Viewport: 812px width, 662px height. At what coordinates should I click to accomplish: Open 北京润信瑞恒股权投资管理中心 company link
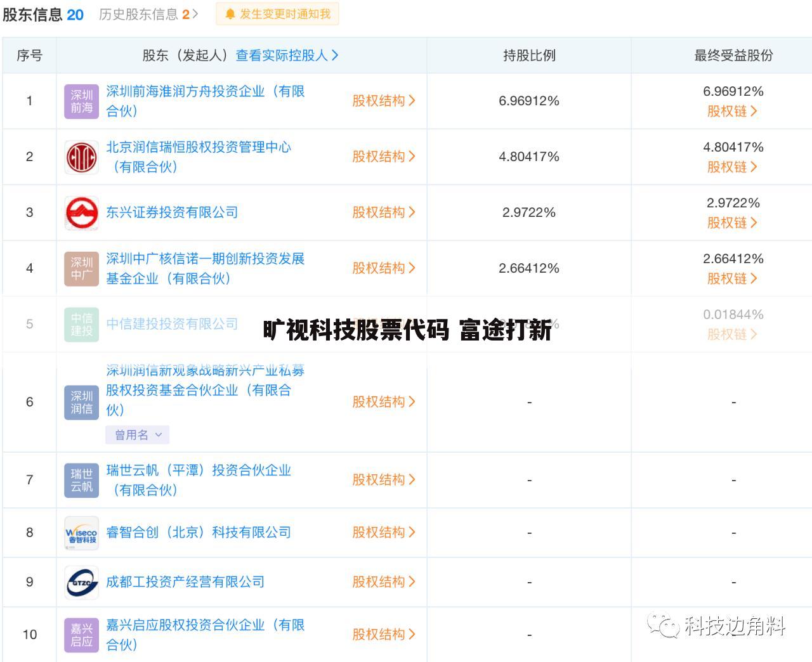[x=199, y=157]
